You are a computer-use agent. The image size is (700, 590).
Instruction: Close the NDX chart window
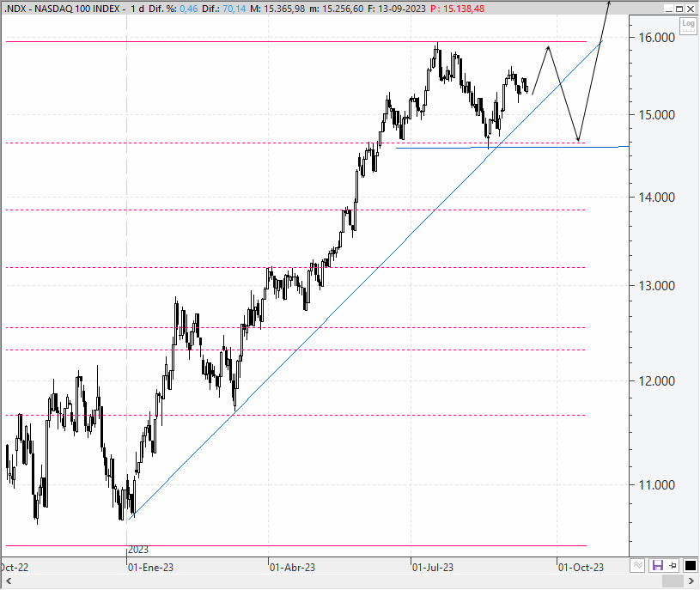click(x=691, y=9)
